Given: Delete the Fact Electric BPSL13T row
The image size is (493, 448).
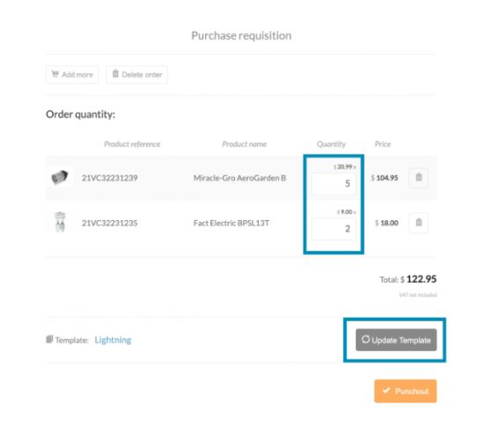Looking at the screenshot, I should pos(418,223).
